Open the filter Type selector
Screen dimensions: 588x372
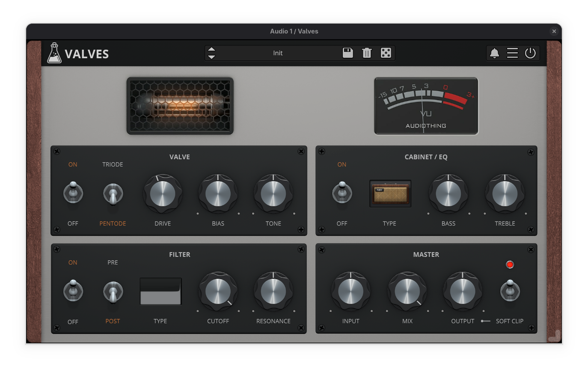[160, 292]
